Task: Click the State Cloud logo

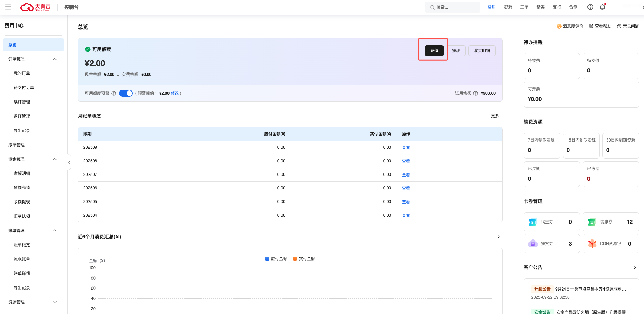Action: point(35,7)
